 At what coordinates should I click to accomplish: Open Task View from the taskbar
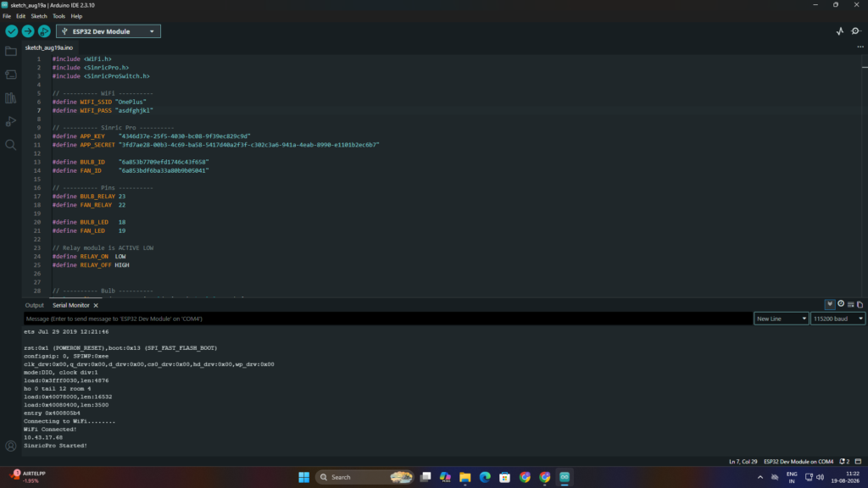(x=426, y=477)
